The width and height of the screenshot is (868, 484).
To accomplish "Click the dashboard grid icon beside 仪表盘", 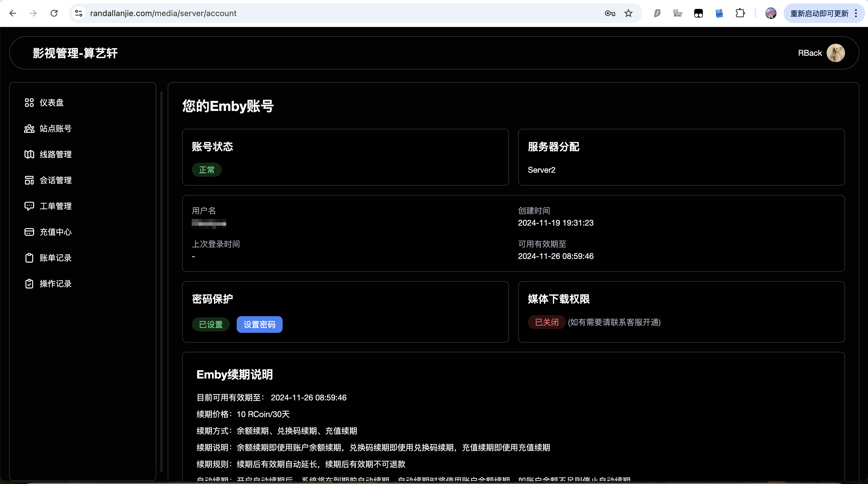I will [x=29, y=103].
